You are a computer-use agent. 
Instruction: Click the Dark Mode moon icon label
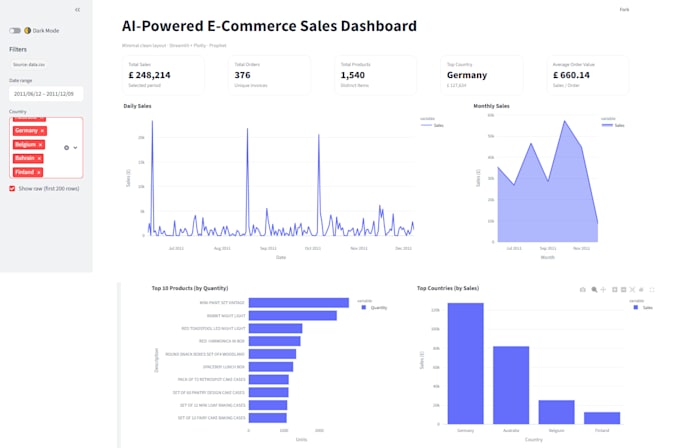pyautogui.click(x=28, y=30)
